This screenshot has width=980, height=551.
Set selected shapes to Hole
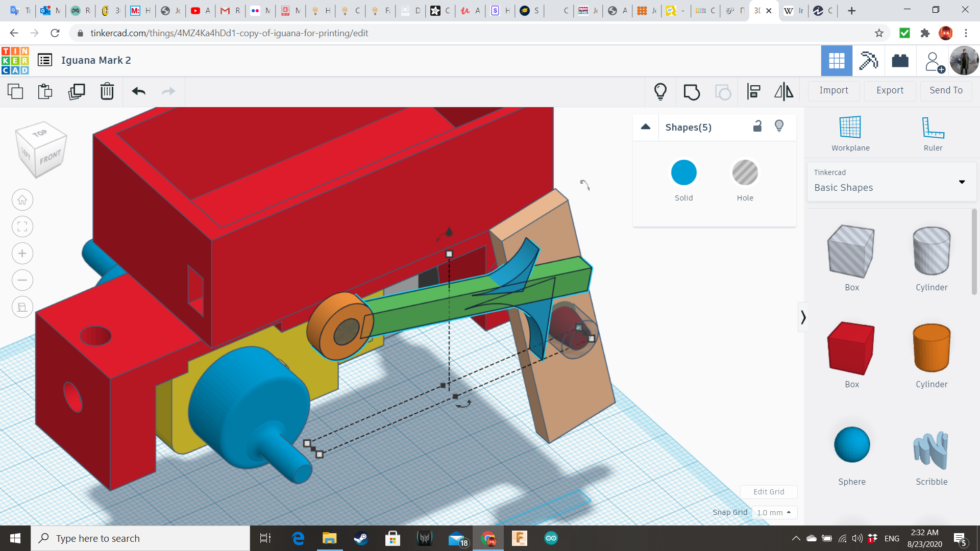[x=745, y=173]
